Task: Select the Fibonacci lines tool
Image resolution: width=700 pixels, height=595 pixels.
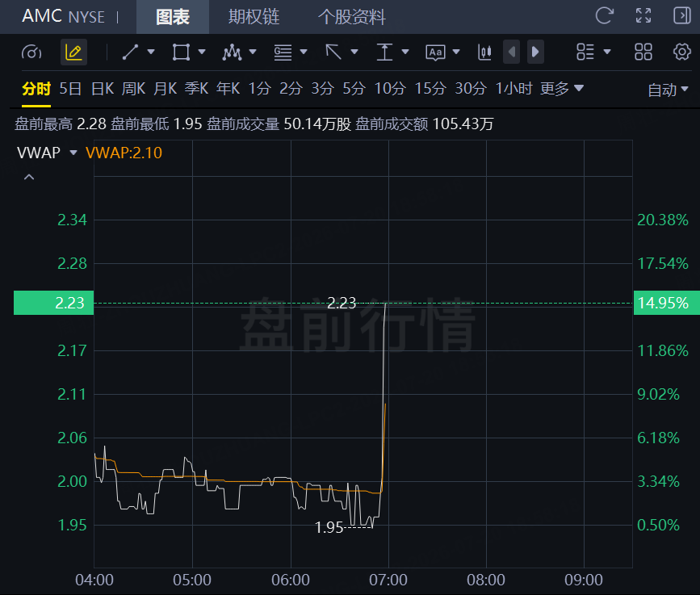Action: pos(283,52)
